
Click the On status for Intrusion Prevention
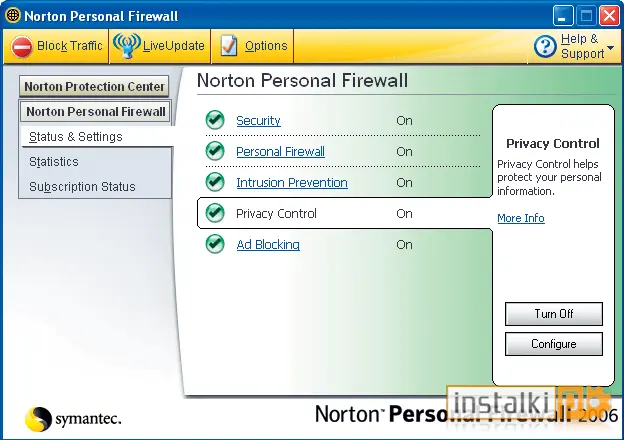point(404,183)
